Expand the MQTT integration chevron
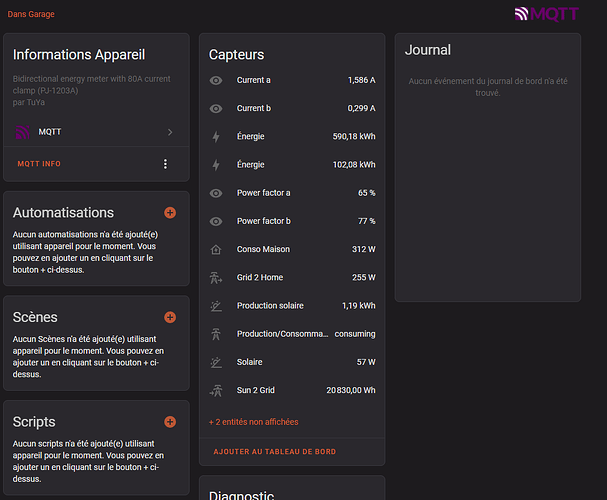 pos(170,132)
